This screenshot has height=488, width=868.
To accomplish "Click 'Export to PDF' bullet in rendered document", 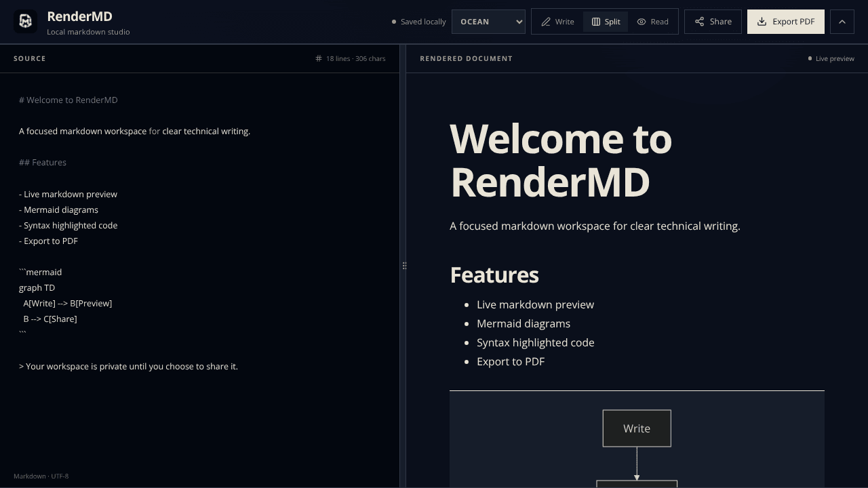I will coord(511,361).
